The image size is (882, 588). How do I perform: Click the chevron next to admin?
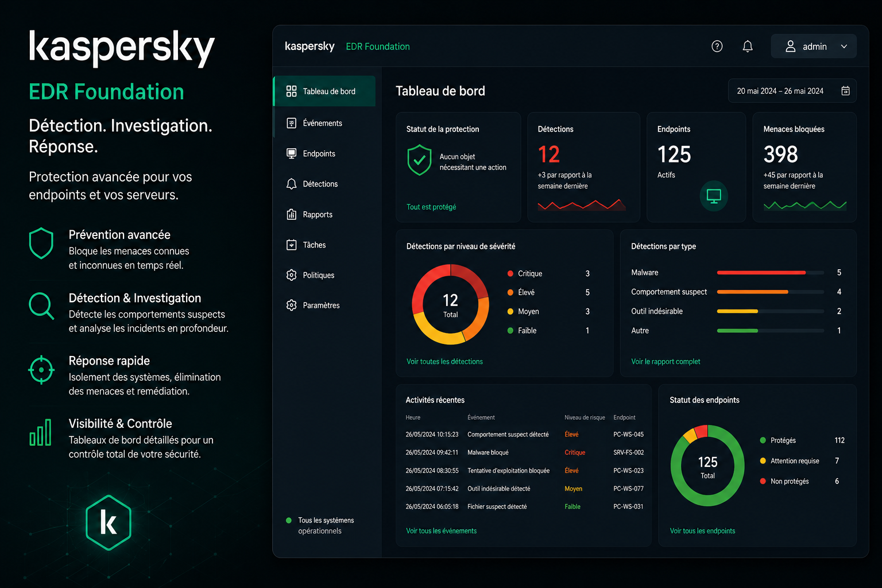click(x=844, y=47)
